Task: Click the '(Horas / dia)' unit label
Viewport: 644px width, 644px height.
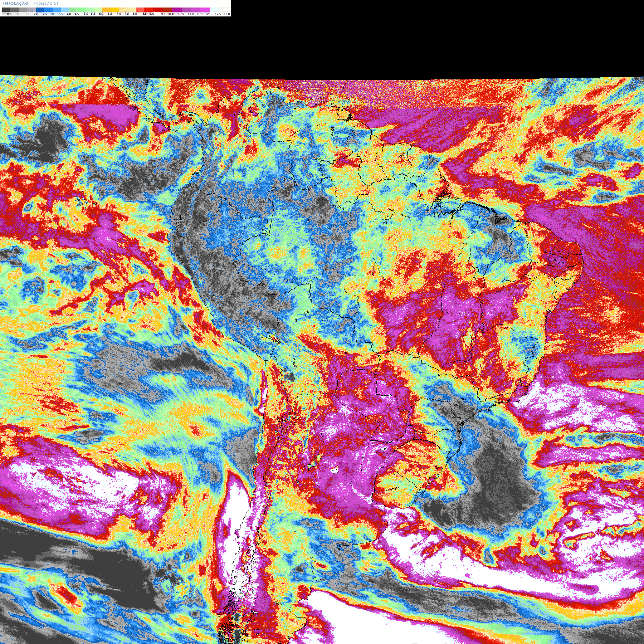Action: point(46,3)
